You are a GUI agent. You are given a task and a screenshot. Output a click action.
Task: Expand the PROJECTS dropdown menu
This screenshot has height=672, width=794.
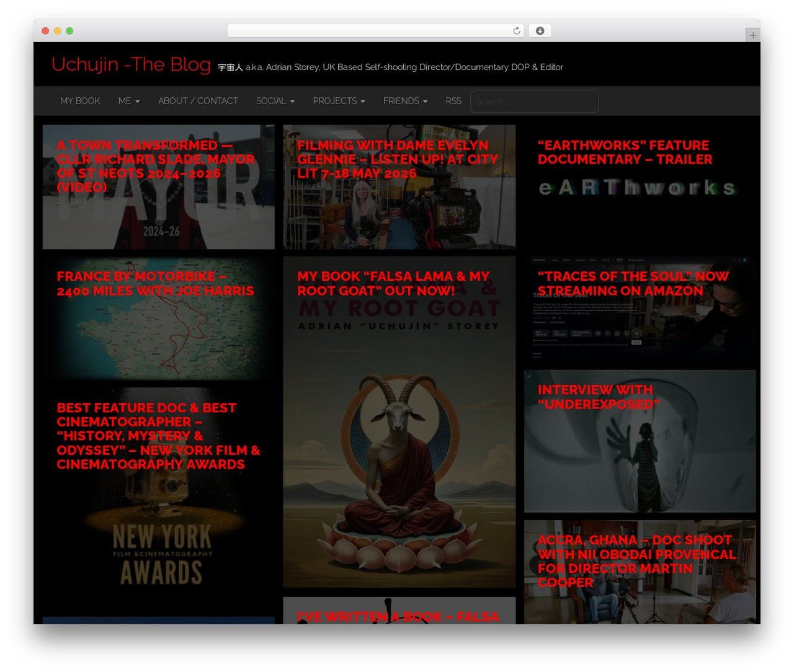tap(339, 101)
